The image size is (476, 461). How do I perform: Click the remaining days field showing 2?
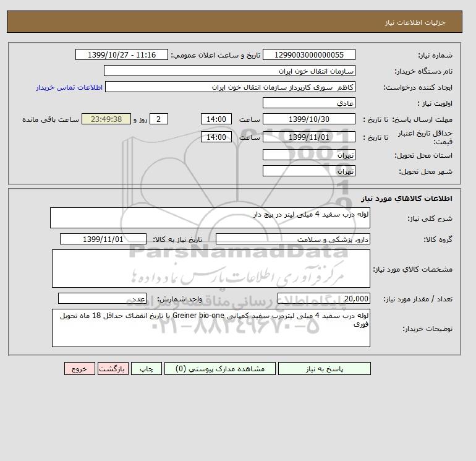(x=159, y=119)
